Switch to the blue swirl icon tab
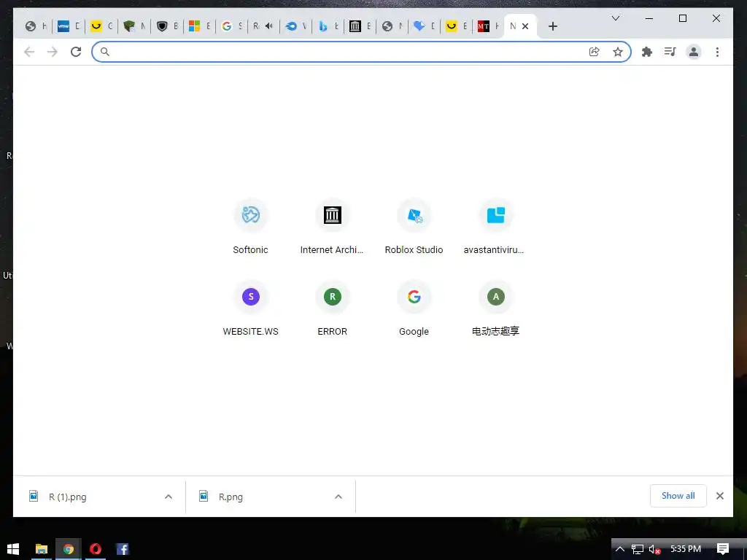Screen dimensions: 747x560 click(296, 26)
